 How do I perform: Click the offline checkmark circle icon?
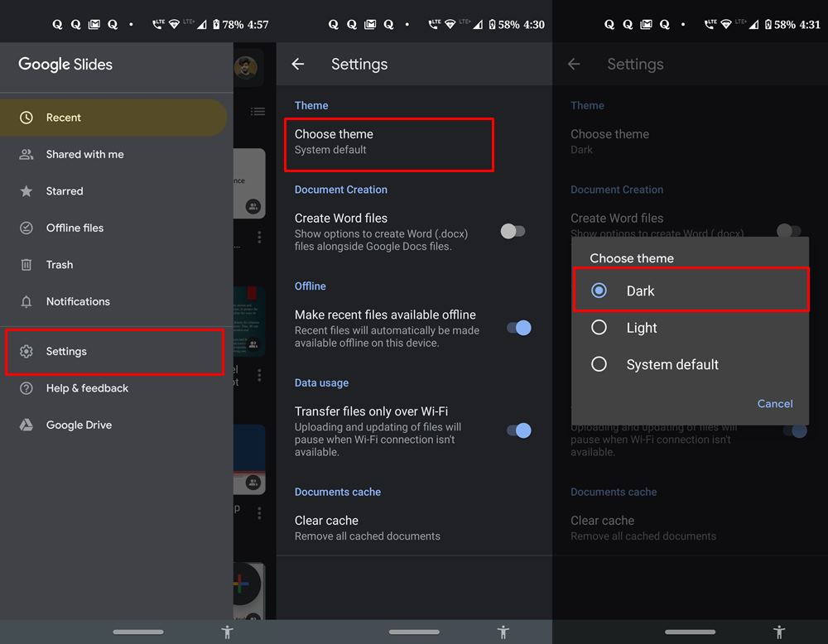coord(26,228)
